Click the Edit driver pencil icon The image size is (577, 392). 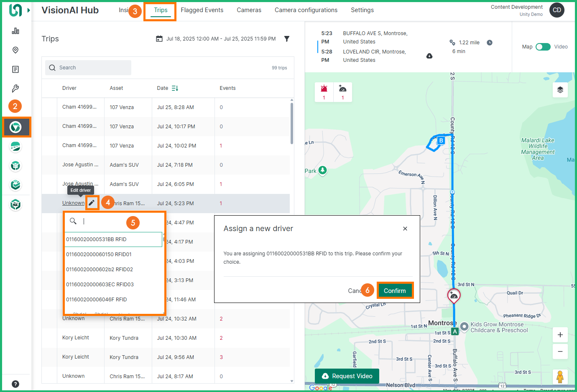point(92,203)
